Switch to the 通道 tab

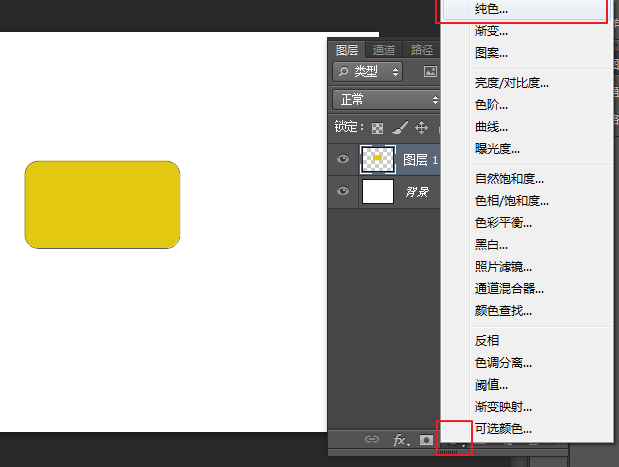[384, 50]
